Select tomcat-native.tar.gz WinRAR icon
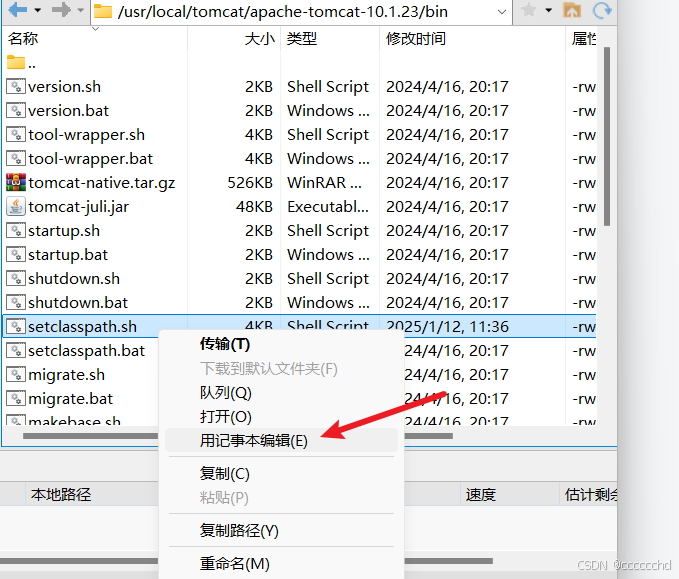679x579 pixels. click(16, 182)
